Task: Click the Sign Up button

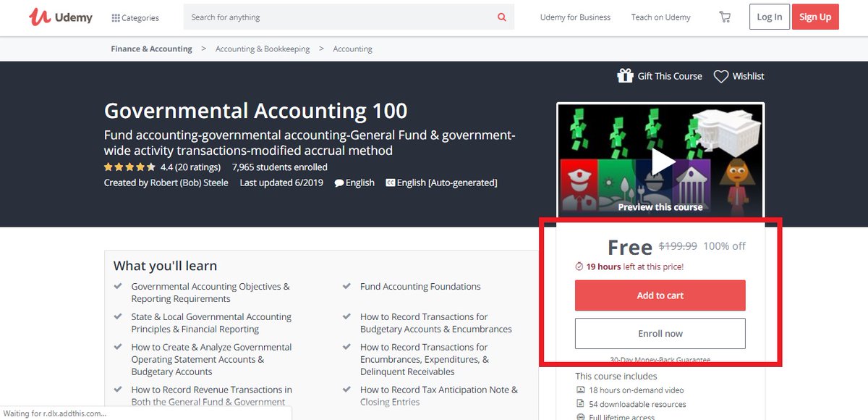Action: click(x=815, y=17)
